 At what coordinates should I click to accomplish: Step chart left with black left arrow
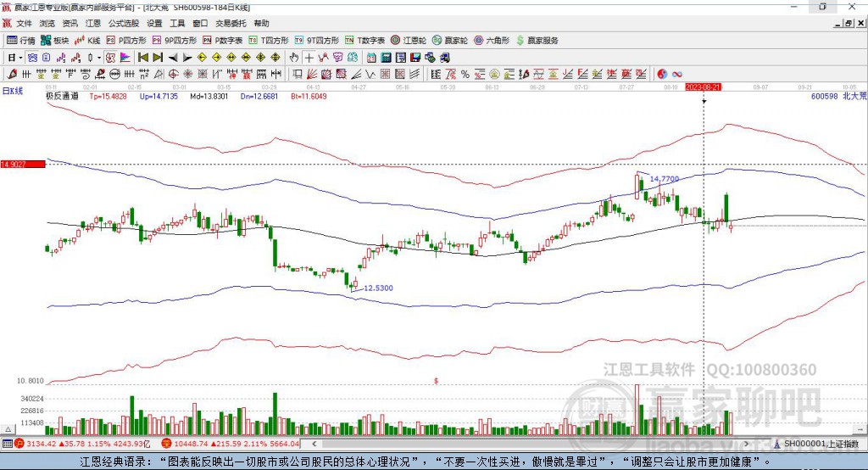[x=173, y=58]
